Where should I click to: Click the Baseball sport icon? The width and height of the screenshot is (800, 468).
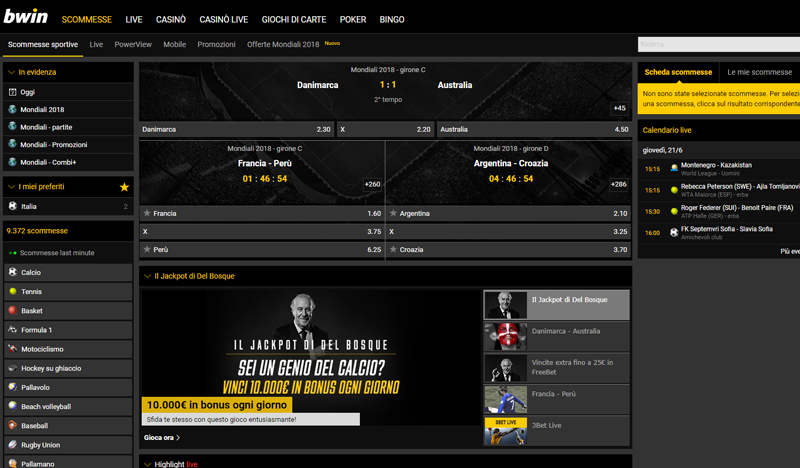12,425
